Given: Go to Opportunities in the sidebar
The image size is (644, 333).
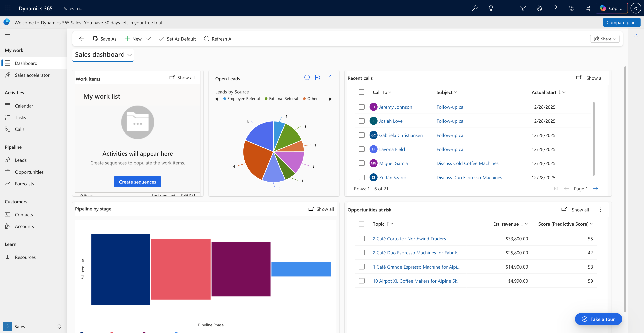Looking at the screenshot, I should [x=29, y=172].
